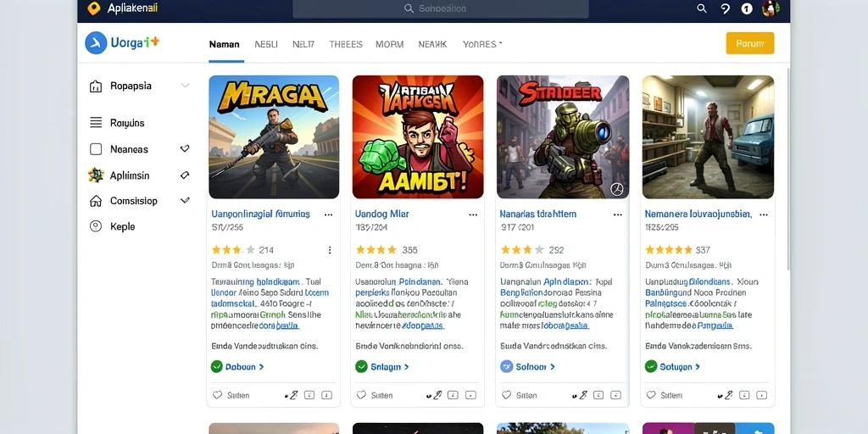Open three-dot menu beside Uandog Mlar title
This screenshot has width=868, height=434.
click(473, 214)
